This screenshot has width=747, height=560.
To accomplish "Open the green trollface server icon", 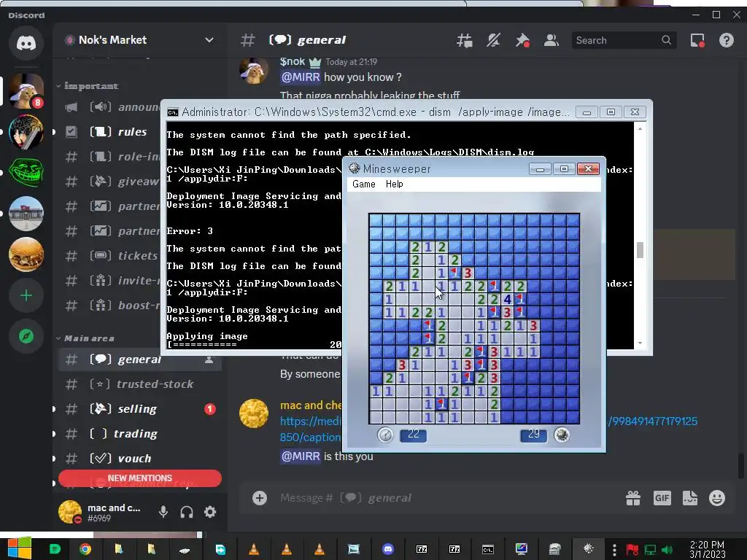I will point(26,172).
